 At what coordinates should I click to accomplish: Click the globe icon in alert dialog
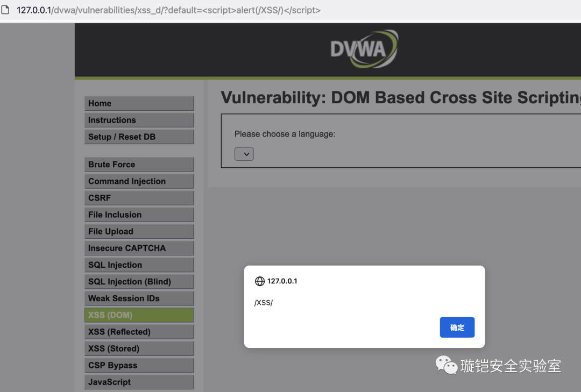point(260,281)
